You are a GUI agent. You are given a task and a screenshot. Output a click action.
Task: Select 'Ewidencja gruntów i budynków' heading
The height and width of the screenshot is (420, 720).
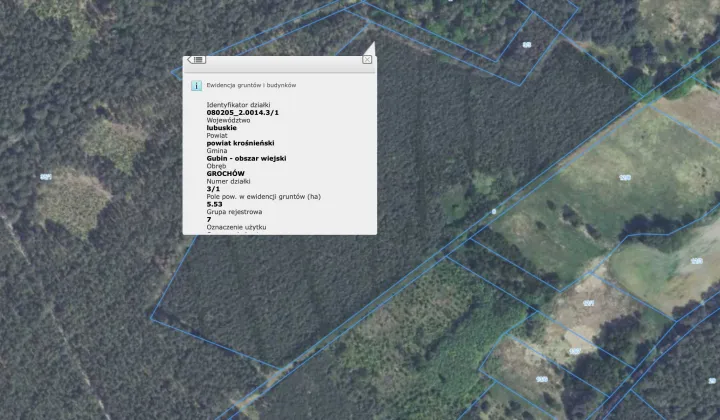[x=251, y=85]
